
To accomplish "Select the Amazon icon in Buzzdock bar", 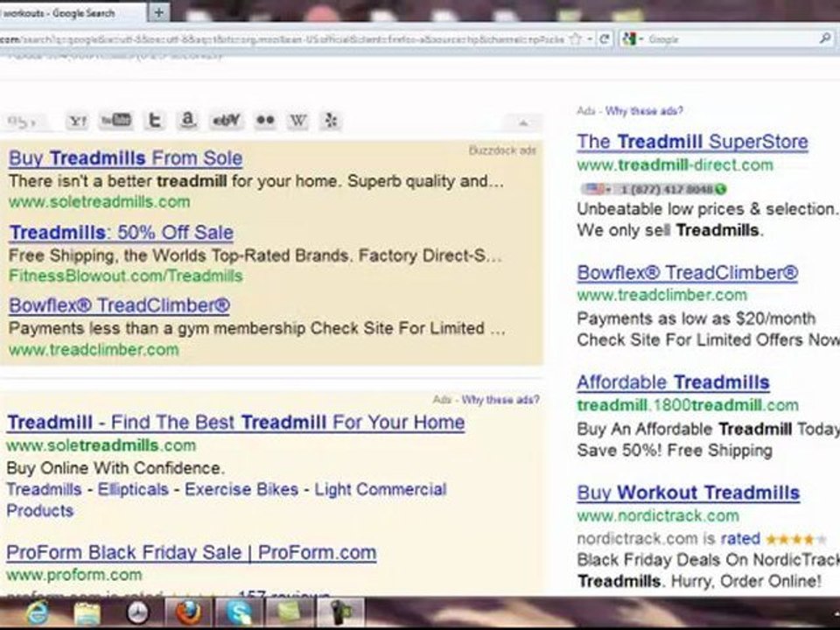I will point(187,121).
